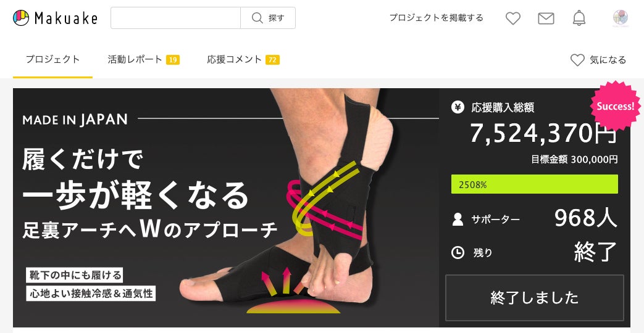
Task: Click the 探す search button
Action: [268, 18]
